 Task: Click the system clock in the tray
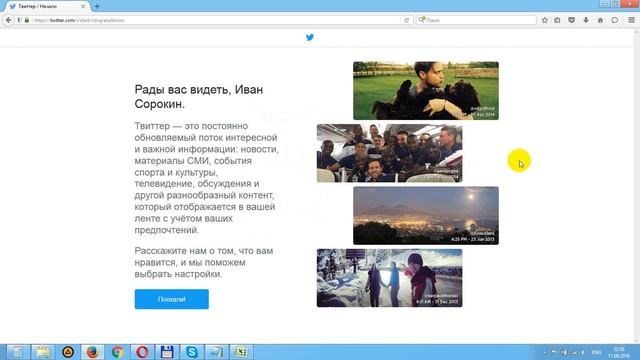(619, 353)
